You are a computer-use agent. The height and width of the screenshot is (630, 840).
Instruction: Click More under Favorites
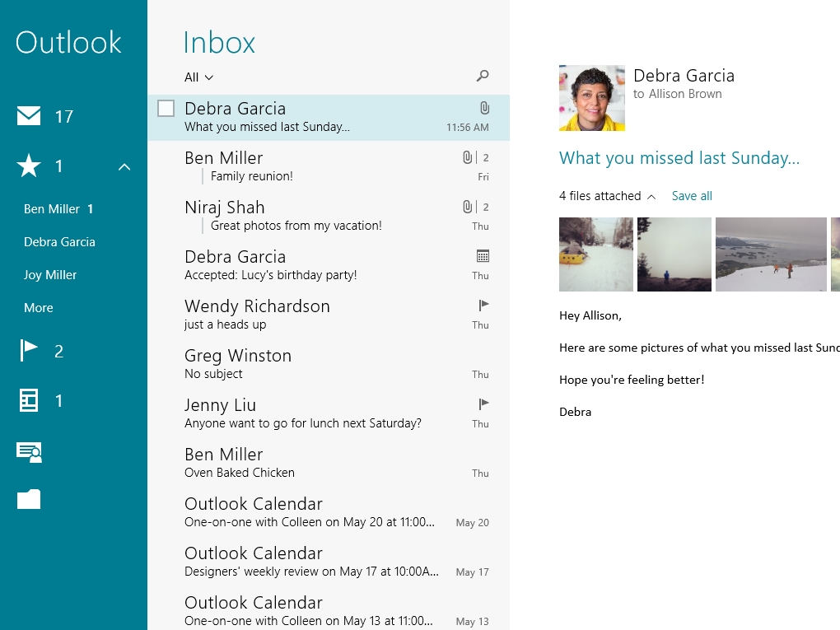(39, 308)
